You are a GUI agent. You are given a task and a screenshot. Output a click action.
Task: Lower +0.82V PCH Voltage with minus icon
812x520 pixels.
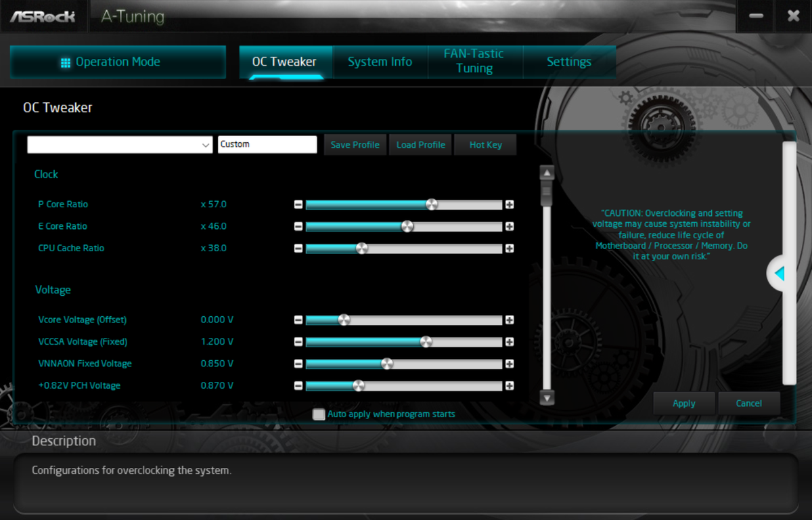coord(298,386)
